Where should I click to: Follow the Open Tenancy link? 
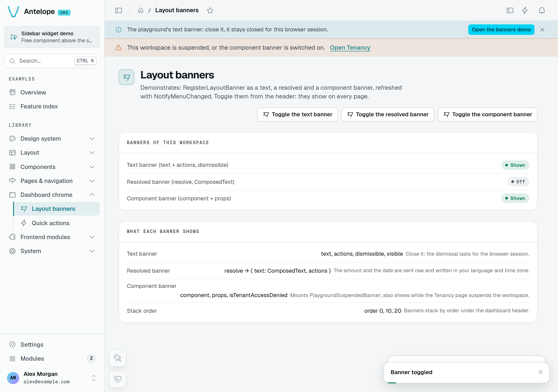coord(350,48)
